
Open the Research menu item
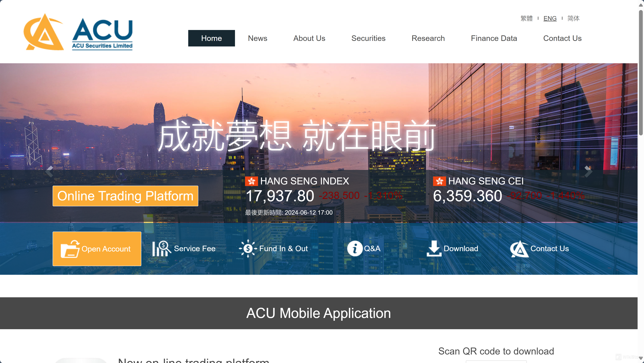tap(428, 38)
